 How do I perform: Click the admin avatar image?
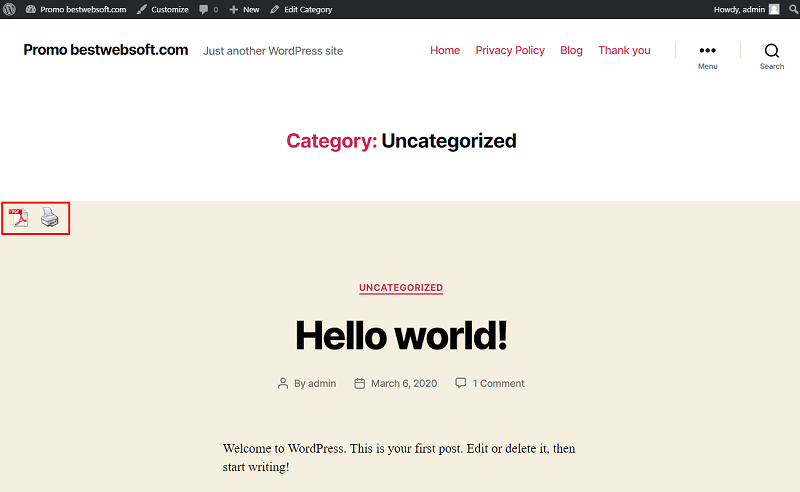(774, 9)
